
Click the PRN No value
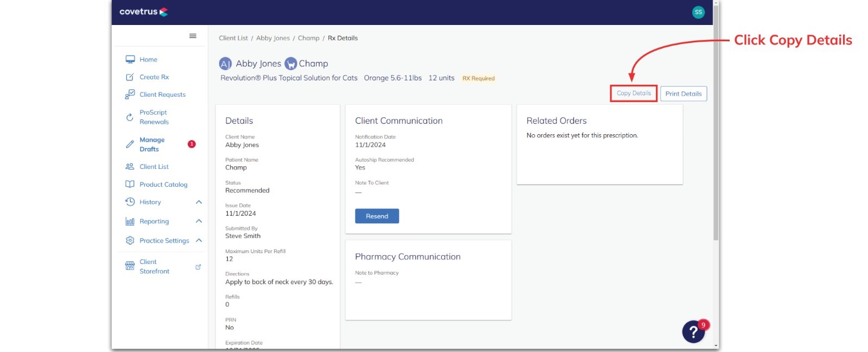(x=229, y=328)
